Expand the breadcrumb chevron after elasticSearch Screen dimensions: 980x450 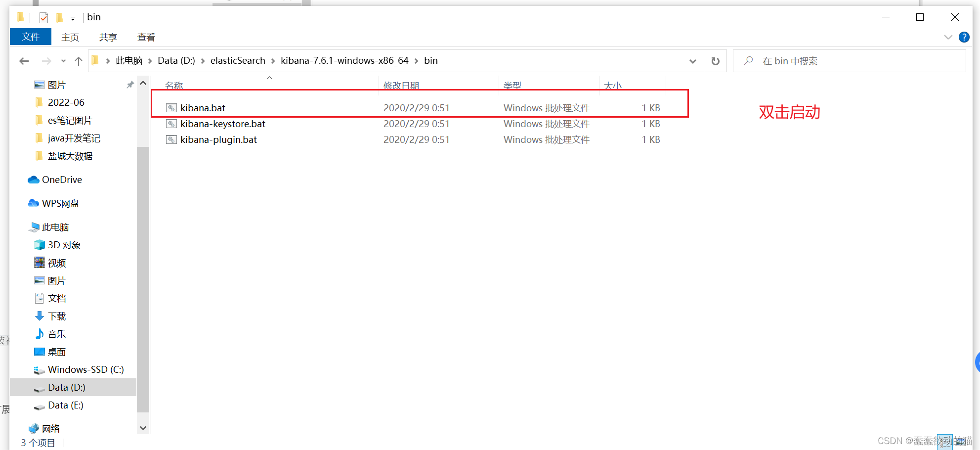(x=273, y=61)
